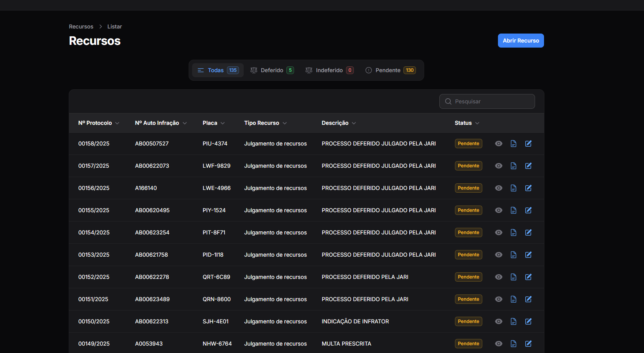Edit the recurso 00157/2025 row
This screenshot has height=353, width=644.
coord(528,166)
